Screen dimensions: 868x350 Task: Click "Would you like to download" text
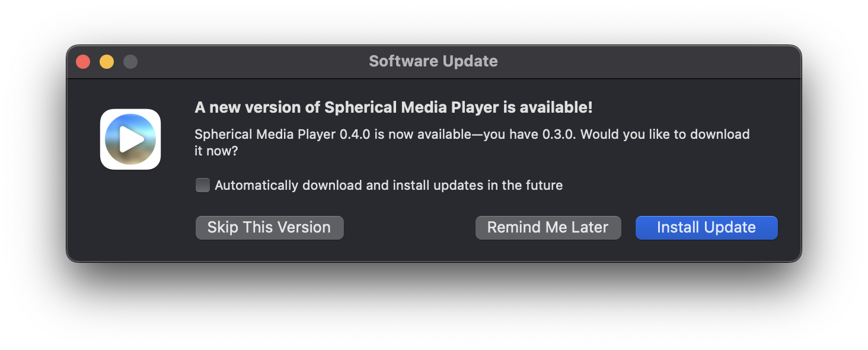pyautogui.click(x=665, y=134)
